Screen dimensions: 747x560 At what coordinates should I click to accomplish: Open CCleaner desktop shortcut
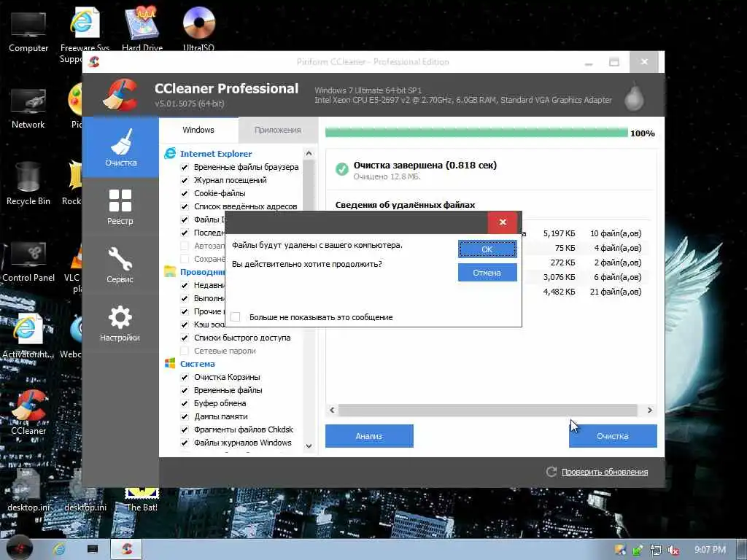pyautogui.click(x=28, y=413)
